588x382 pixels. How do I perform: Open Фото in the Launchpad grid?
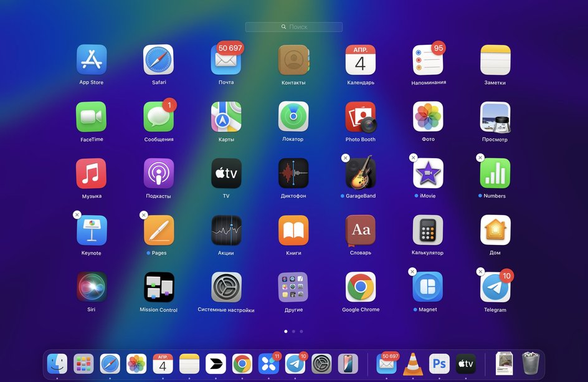(x=428, y=117)
